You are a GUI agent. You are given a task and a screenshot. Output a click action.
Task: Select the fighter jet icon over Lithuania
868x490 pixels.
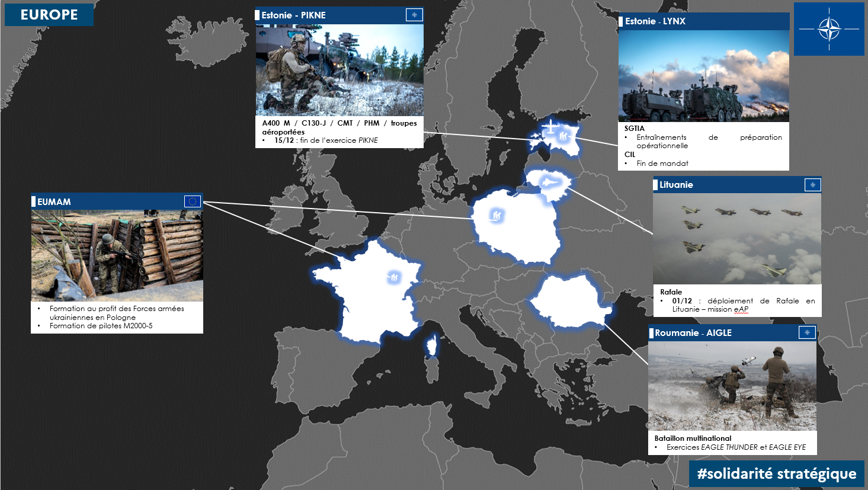(x=550, y=182)
